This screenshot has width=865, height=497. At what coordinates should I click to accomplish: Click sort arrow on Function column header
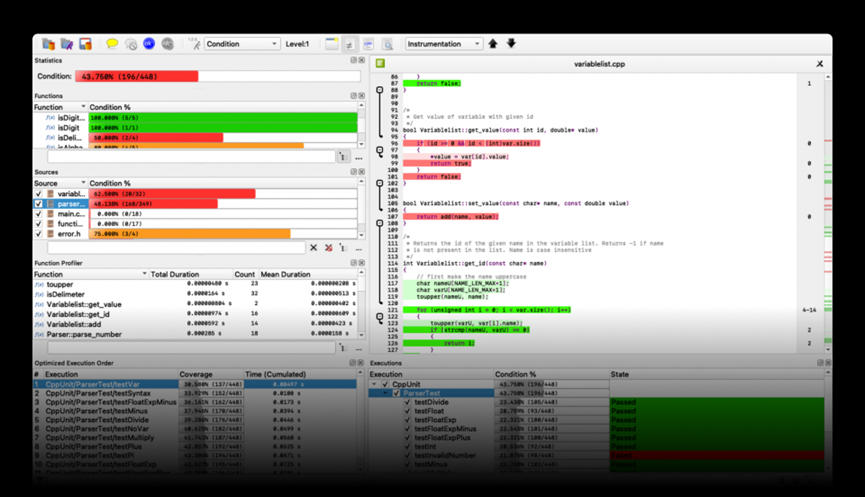click(x=83, y=107)
